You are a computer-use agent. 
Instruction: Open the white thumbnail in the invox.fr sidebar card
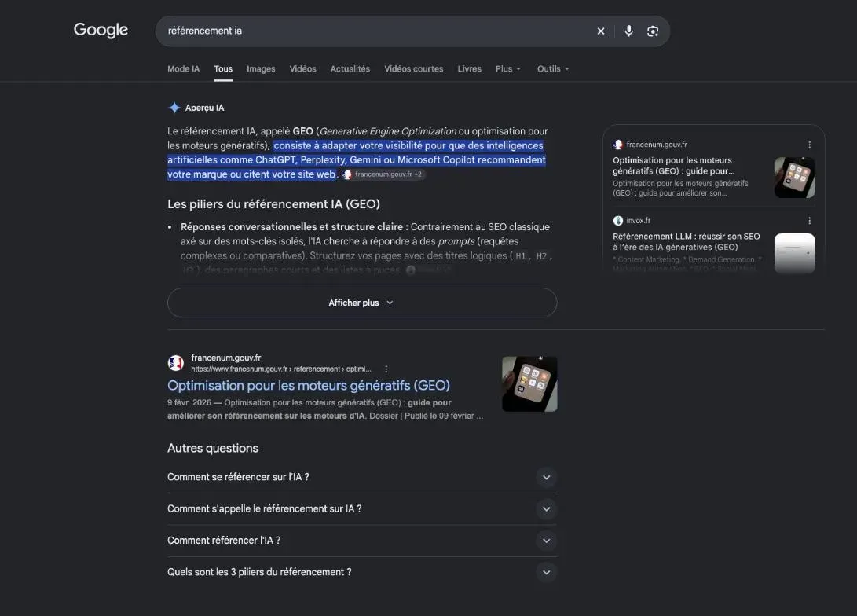(795, 254)
